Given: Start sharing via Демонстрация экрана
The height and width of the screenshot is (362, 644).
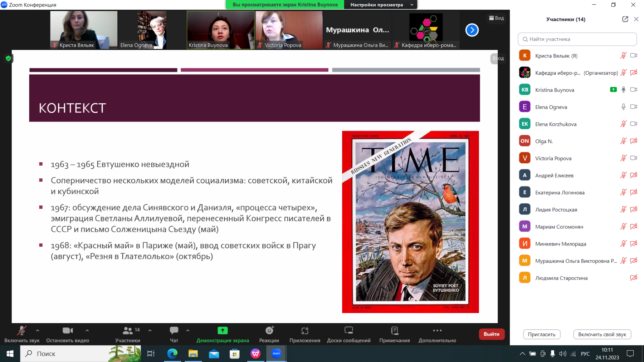Looking at the screenshot, I should [x=223, y=334].
